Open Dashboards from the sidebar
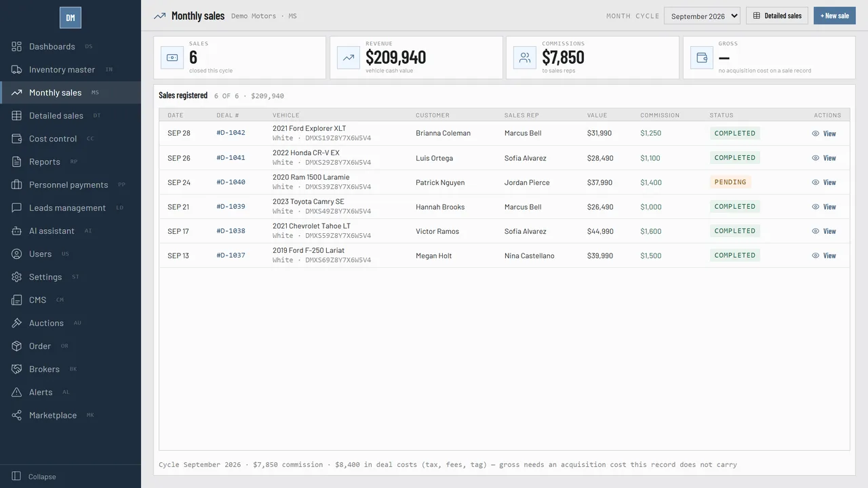The image size is (868, 488). [71, 46]
